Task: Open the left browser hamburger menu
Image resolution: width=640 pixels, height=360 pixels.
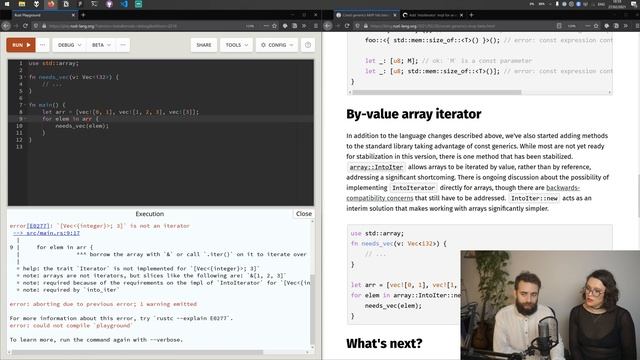Action: pos(316,26)
